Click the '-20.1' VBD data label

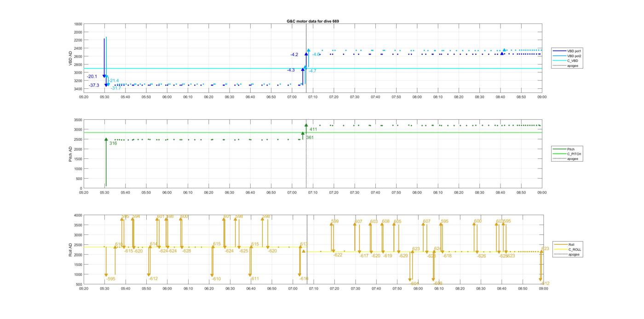92,76
